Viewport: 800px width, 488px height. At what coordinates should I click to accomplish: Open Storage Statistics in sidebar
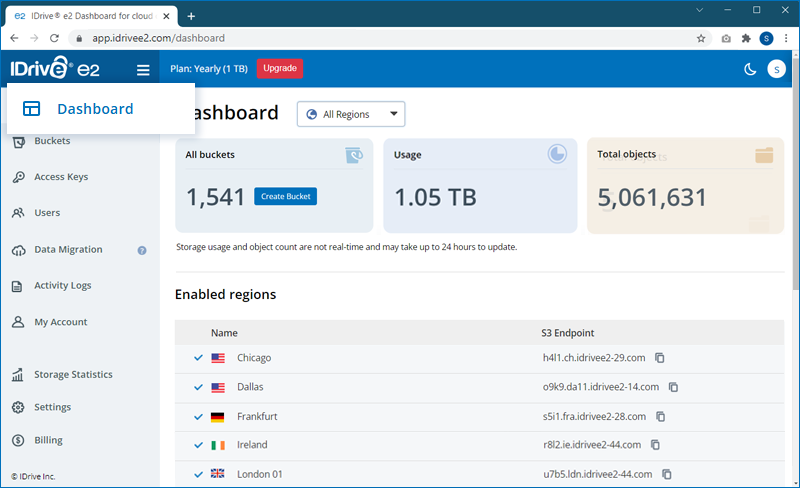pyautogui.click(x=73, y=375)
